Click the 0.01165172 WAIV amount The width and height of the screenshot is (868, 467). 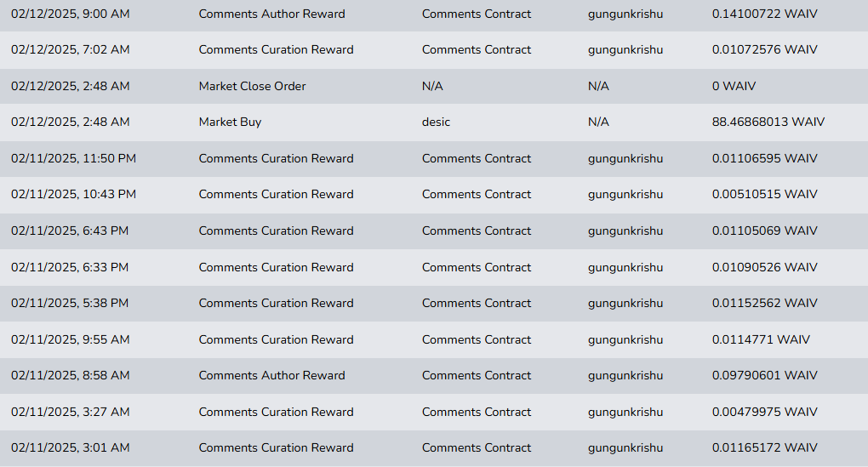[764, 447]
